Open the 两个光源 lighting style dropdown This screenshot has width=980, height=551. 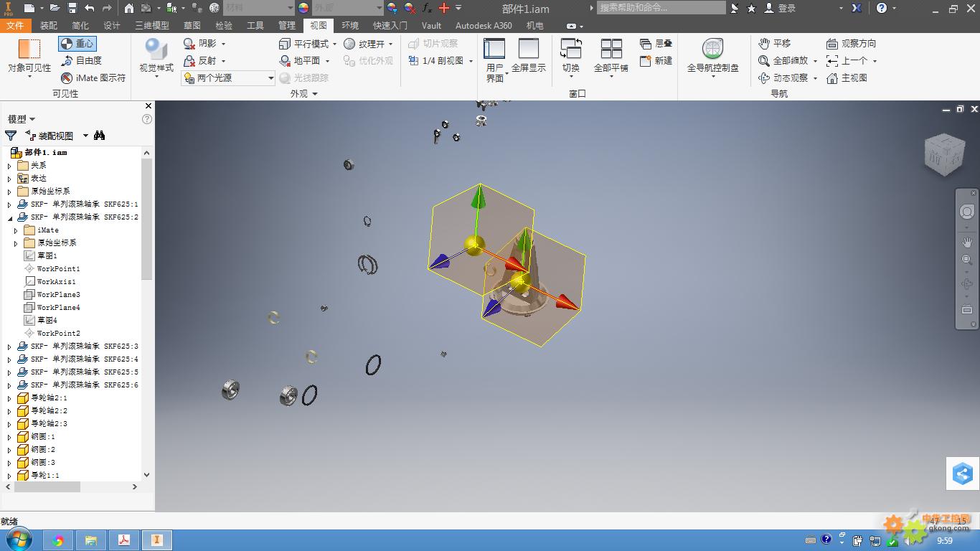click(x=270, y=77)
